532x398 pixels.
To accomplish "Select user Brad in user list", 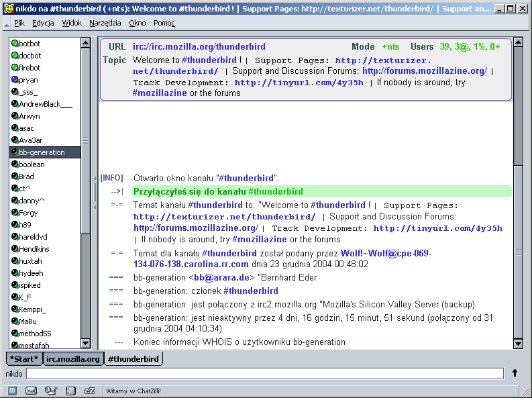I will [45, 177].
